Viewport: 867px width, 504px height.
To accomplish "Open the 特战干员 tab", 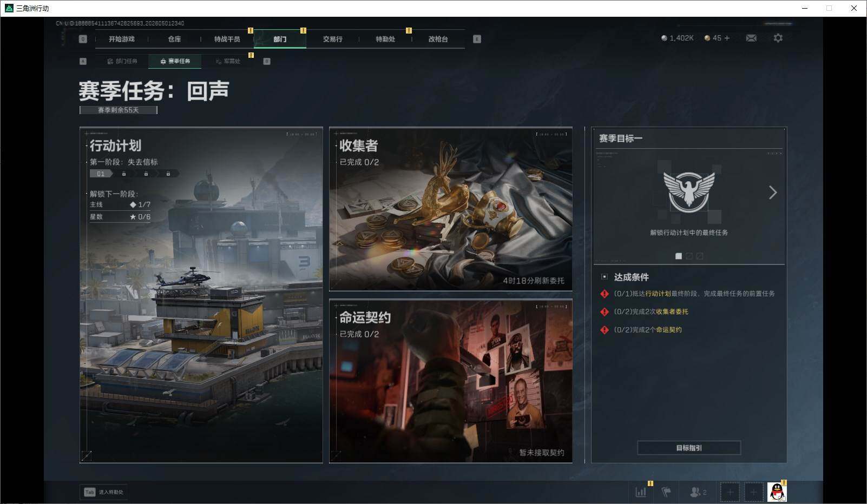I will 227,39.
